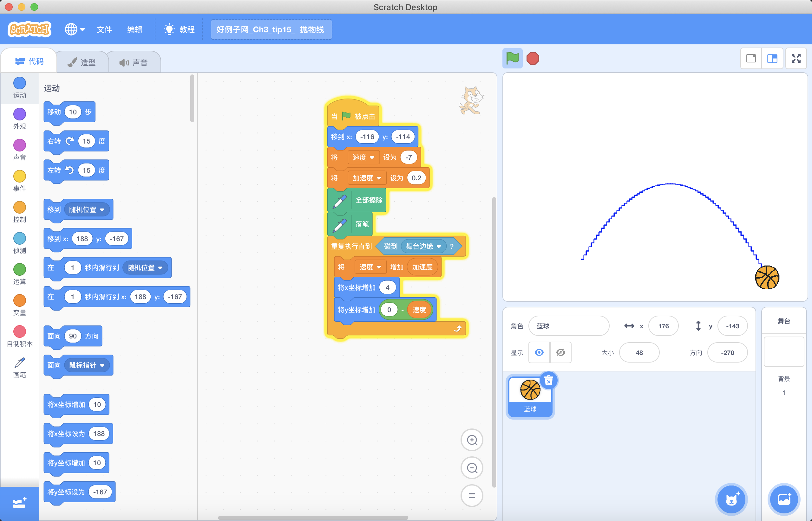Screen dimensions: 812x521
Task: Open the 鼠标指针 dropdown in 面向 block
Action: 87,365
